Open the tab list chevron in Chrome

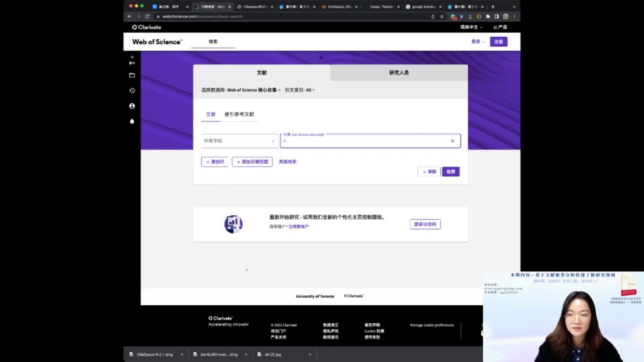[514, 7]
